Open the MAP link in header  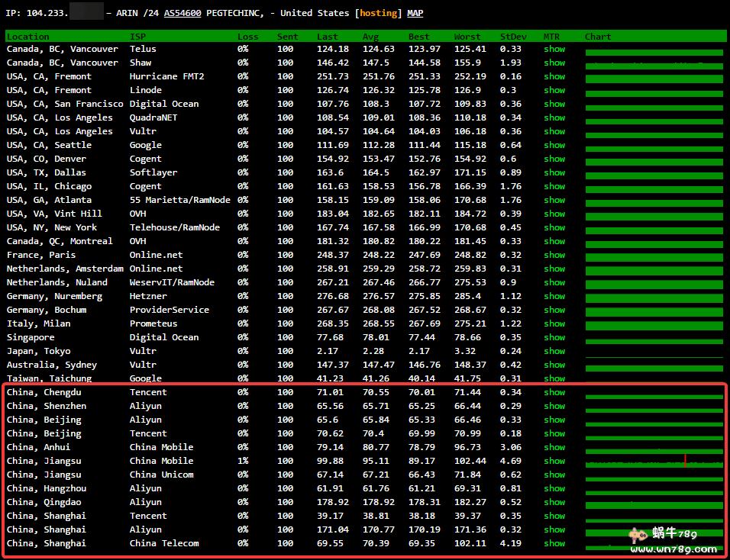(x=415, y=13)
